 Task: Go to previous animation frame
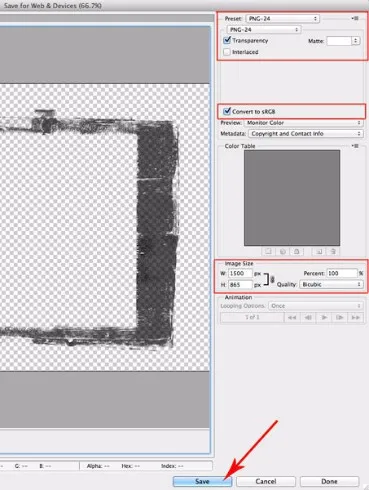click(x=308, y=317)
